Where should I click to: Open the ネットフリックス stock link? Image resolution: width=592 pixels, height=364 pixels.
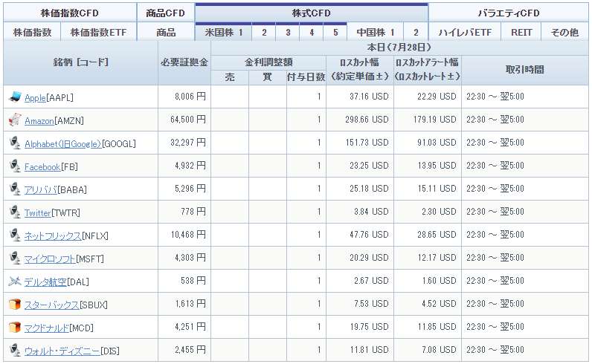point(53,235)
